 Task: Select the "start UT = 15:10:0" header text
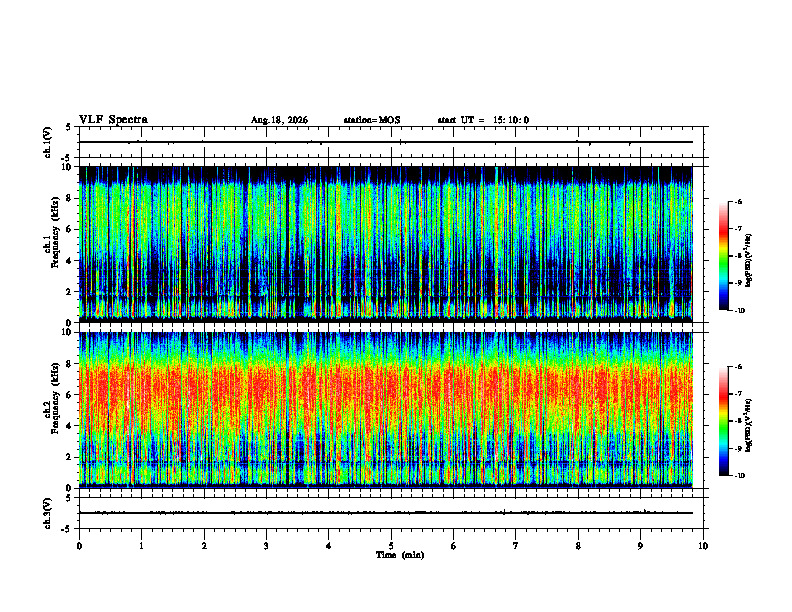(x=483, y=120)
